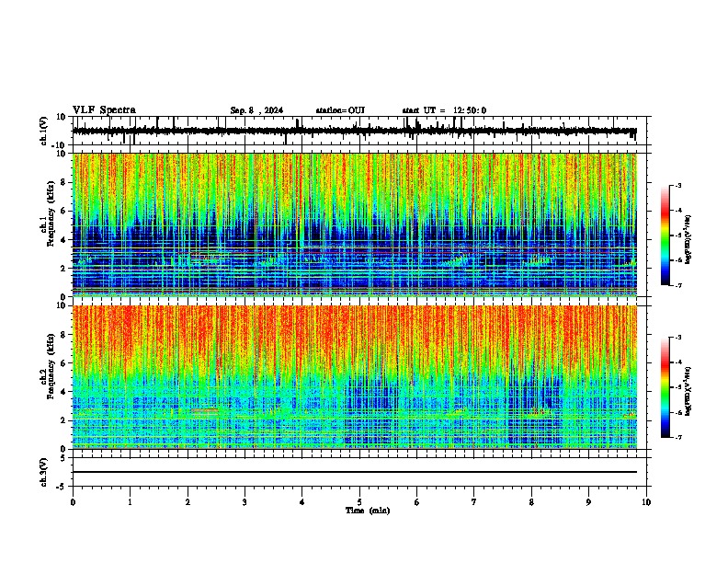The height and width of the screenshot is (563, 728).
Task: Click the "Time (min)" axis label
Action: click(x=368, y=511)
